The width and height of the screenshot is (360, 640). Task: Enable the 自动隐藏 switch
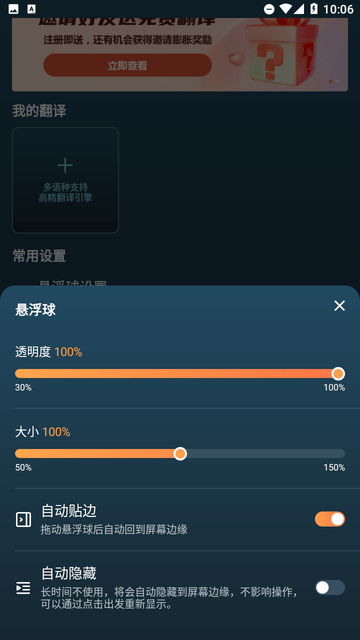point(330,588)
